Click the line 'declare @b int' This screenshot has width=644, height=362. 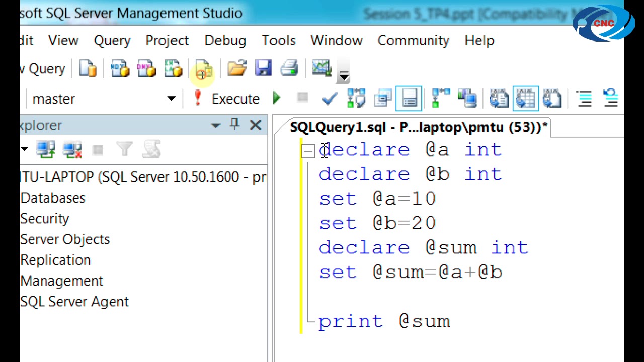(411, 174)
